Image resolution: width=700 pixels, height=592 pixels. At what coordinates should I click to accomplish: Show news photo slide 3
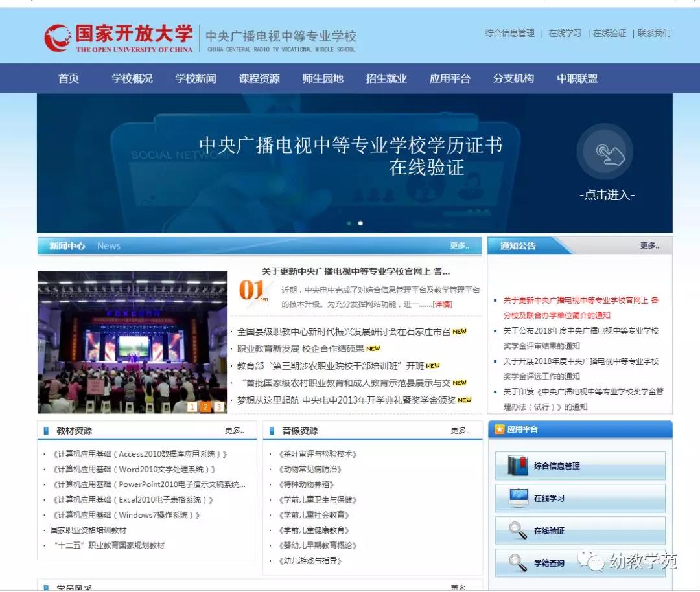pyautogui.click(x=219, y=406)
